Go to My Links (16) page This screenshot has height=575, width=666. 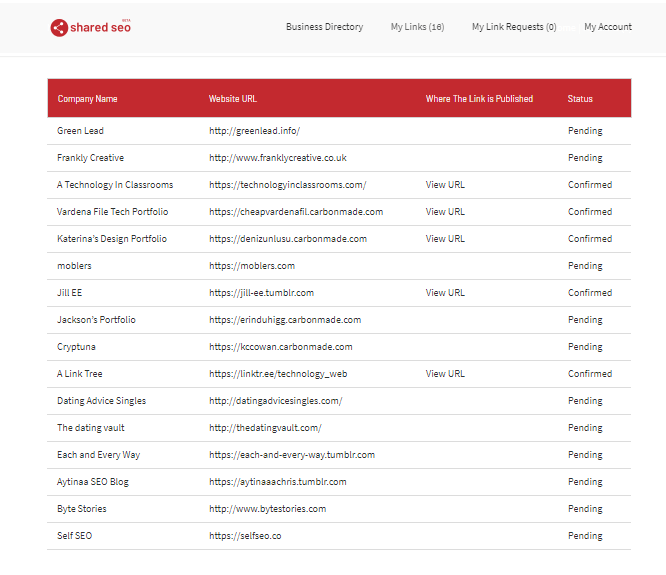[x=417, y=27]
